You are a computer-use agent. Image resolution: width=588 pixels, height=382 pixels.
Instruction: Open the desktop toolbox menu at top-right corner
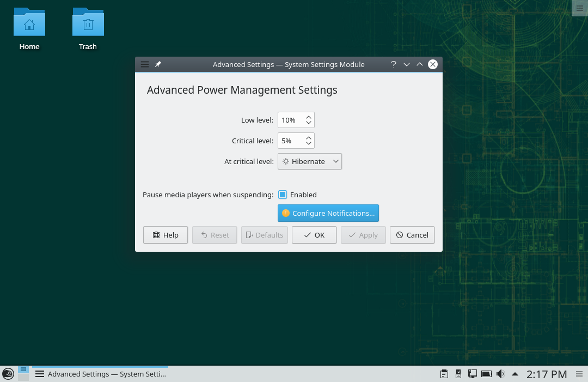tap(579, 8)
